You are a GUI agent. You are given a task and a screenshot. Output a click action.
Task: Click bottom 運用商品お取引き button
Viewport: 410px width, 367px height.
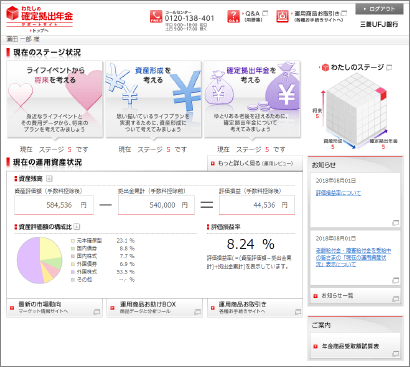point(255,307)
